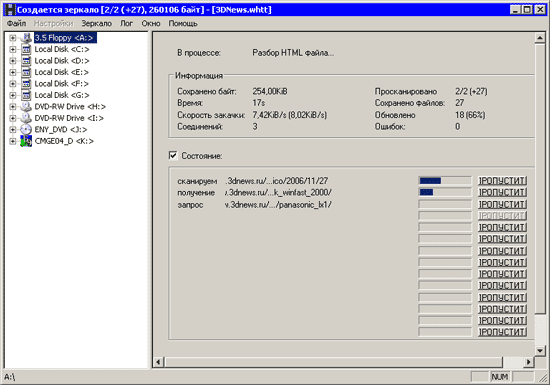Click the Local Disk E: drive icon
This screenshot has width=550, height=385.
pos(26,72)
